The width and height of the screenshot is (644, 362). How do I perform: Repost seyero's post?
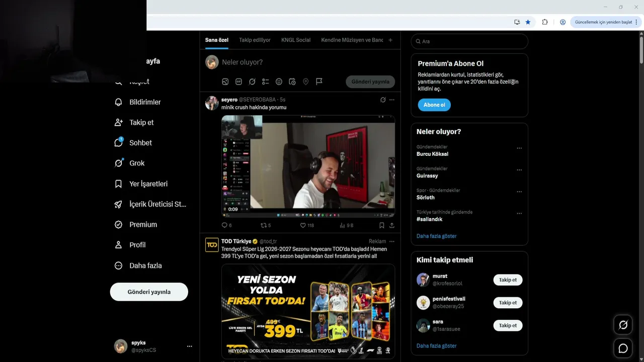[x=263, y=225]
